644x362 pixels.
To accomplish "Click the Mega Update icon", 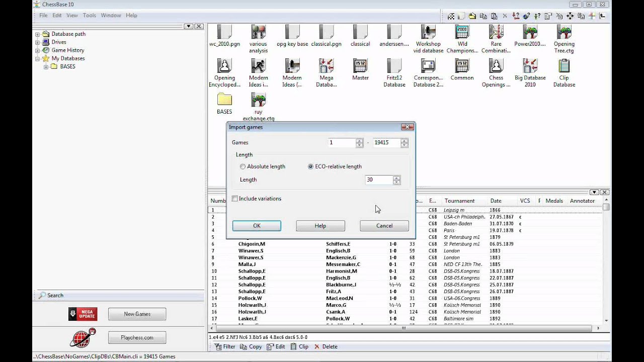I will tap(83, 314).
